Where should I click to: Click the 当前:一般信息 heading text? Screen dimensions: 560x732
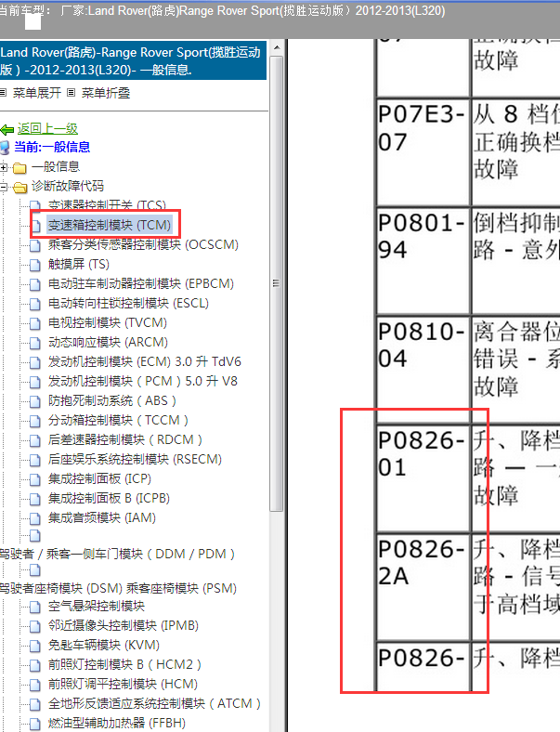point(52,148)
